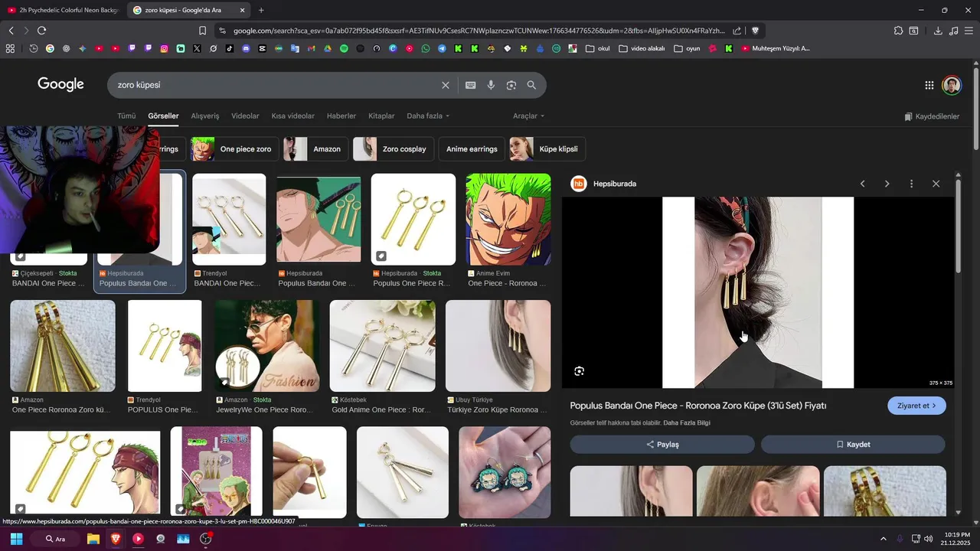Open the three-dot menu in preview panel
The width and height of the screenshot is (980, 551).
[x=911, y=184]
